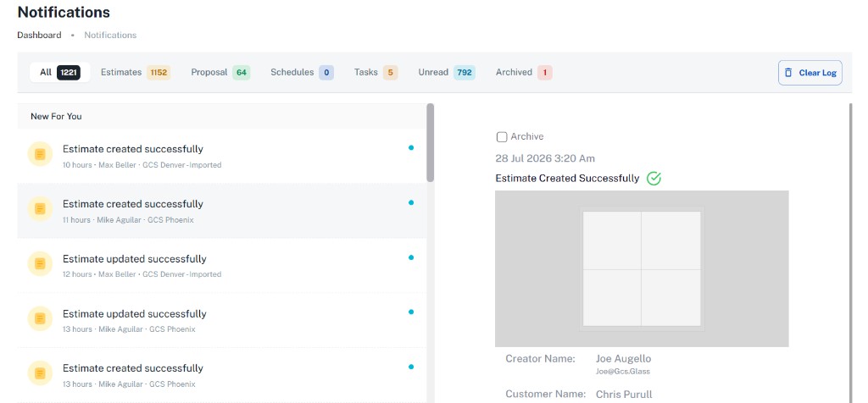Click creator name Joe Augello

tap(623, 359)
